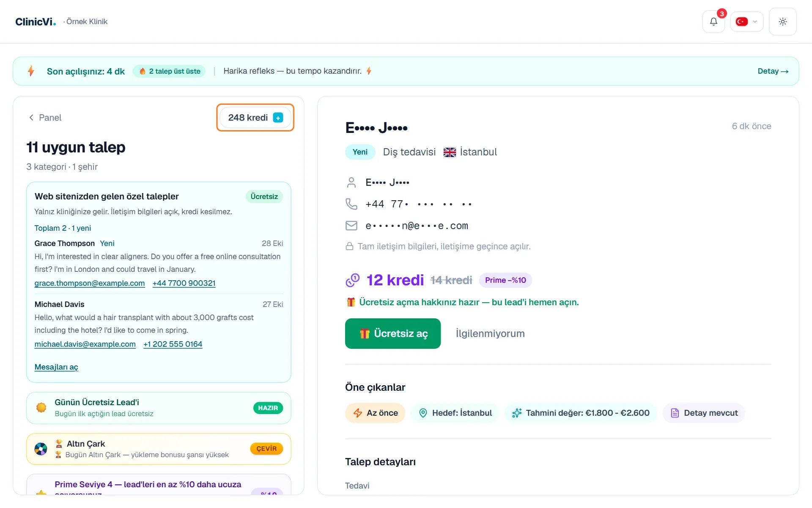Toggle the light theme sun icon
812x508 pixels.
click(783, 22)
